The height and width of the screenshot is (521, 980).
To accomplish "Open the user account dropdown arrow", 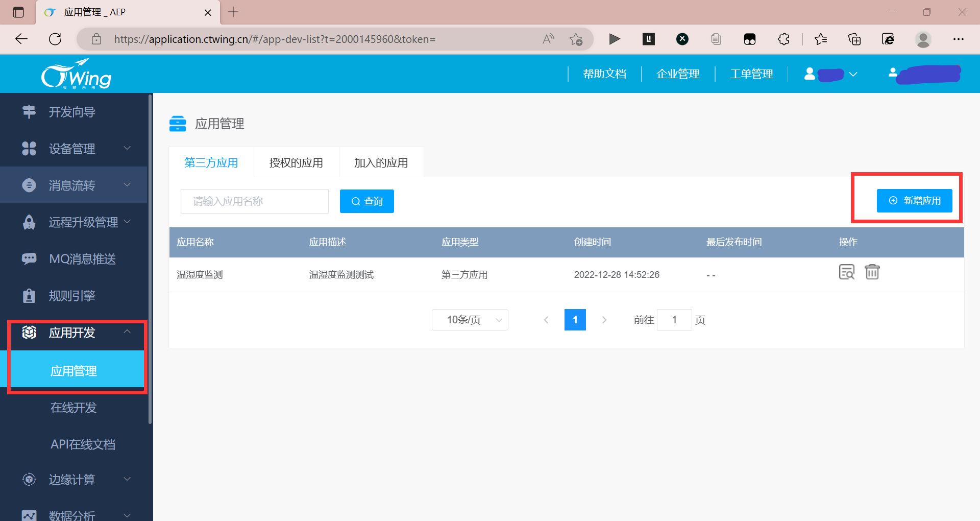I will coord(853,75).
